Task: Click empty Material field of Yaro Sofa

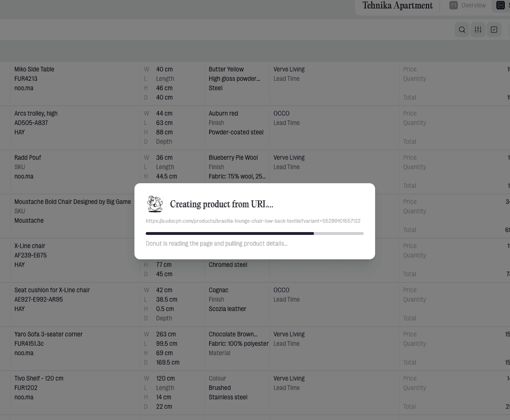Action: (219, 353)
